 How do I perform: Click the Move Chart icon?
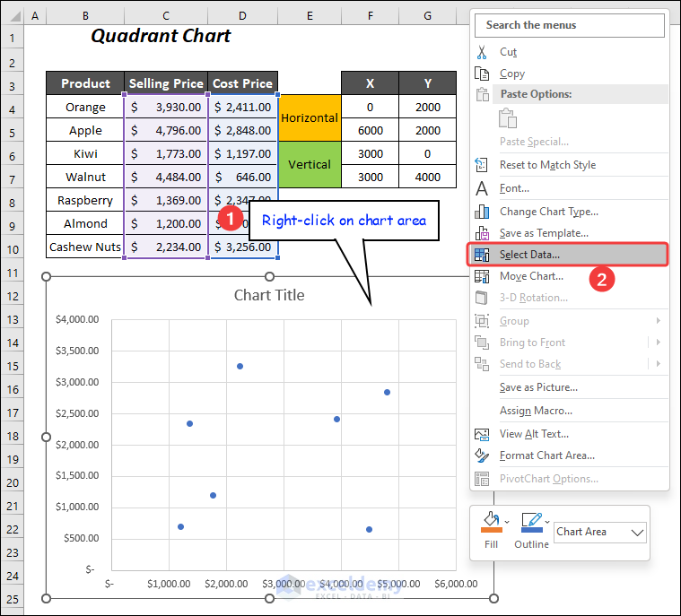click(x=482, y=276)
